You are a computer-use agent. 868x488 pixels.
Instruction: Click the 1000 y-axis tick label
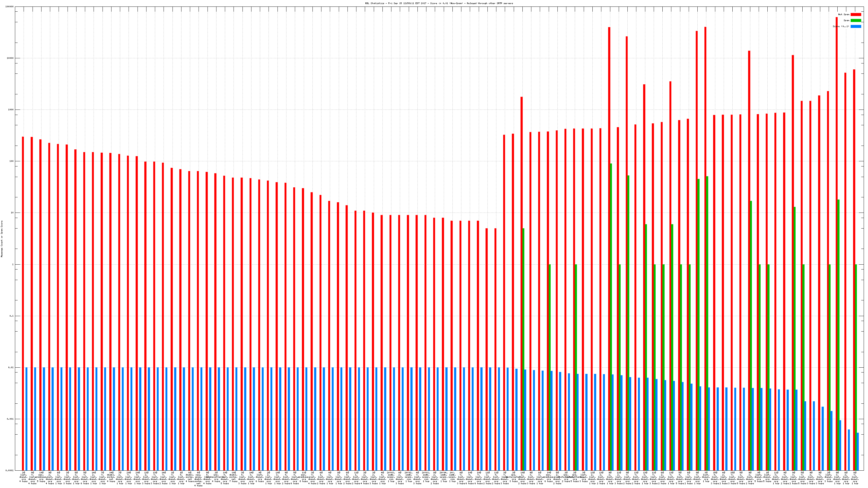coord(11,110)
